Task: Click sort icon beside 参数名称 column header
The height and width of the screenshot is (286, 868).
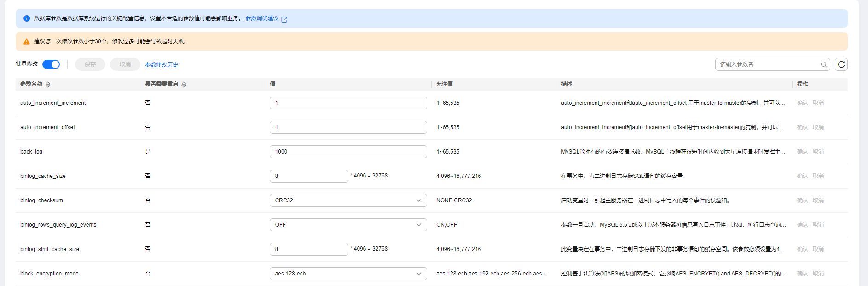Action: click(48, 85)
